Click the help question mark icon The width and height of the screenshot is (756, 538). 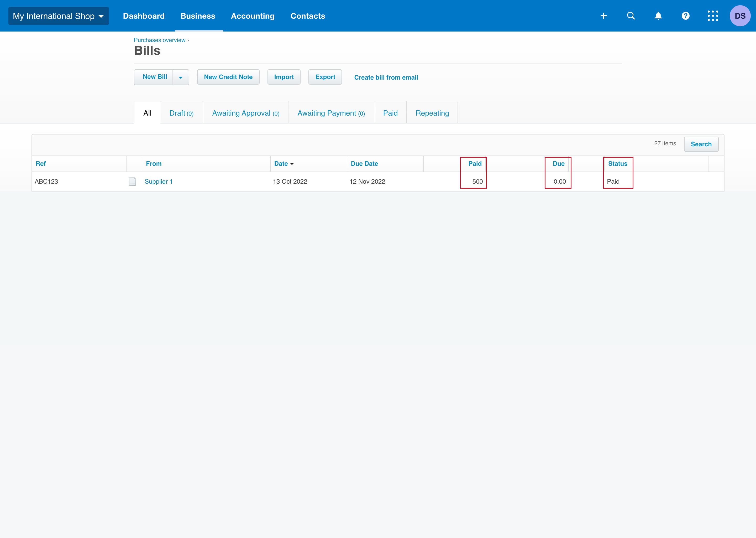click(685, 16)
